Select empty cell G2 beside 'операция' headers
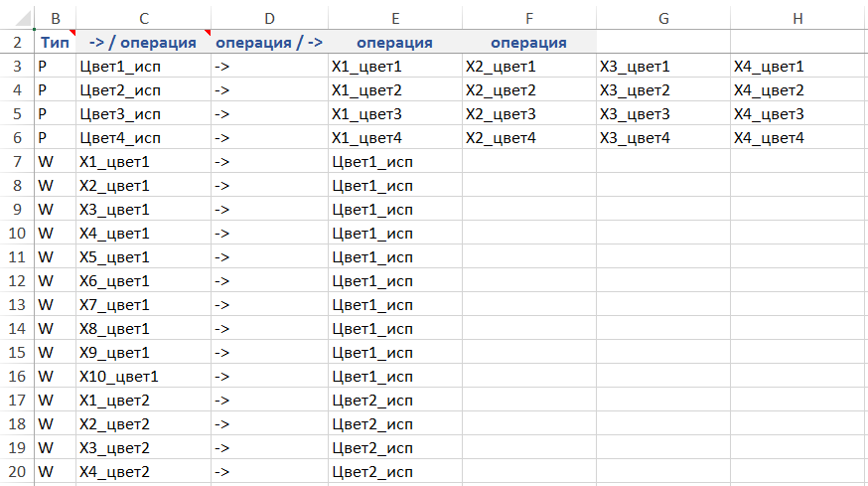Viewport: 868px width, 486px height. click(x=662, y=43)
